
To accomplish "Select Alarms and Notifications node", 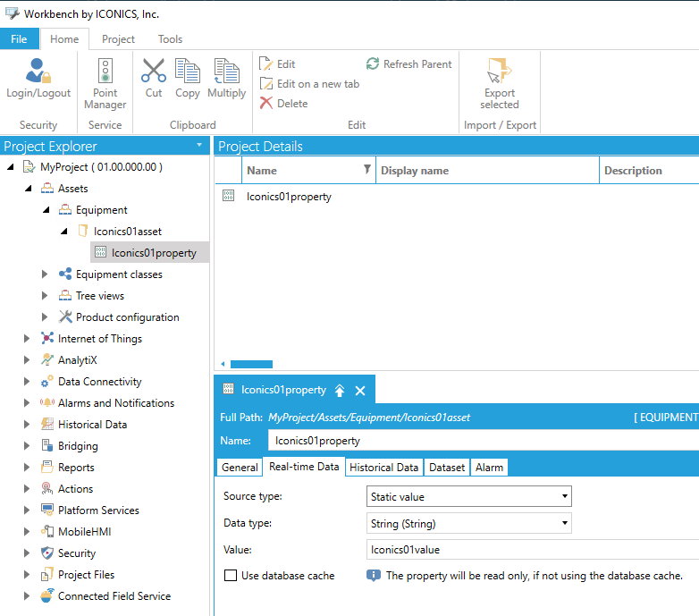I will click(x=116, y=403).
